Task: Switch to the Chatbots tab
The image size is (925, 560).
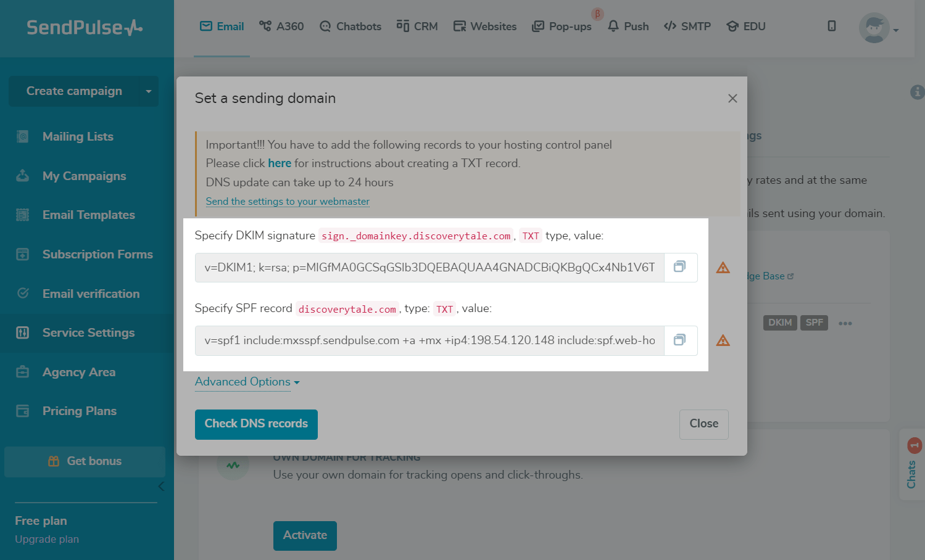Action: coord(351,27)
